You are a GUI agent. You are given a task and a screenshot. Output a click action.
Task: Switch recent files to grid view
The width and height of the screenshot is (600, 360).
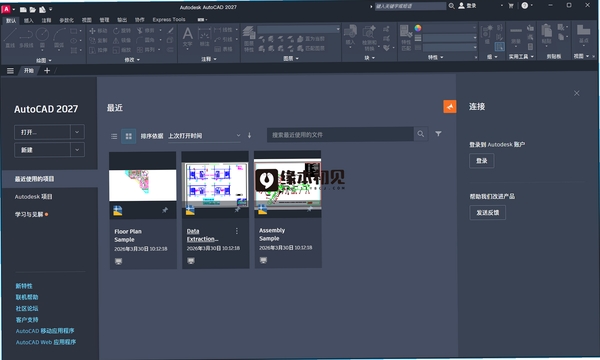[x=129, y=136]
